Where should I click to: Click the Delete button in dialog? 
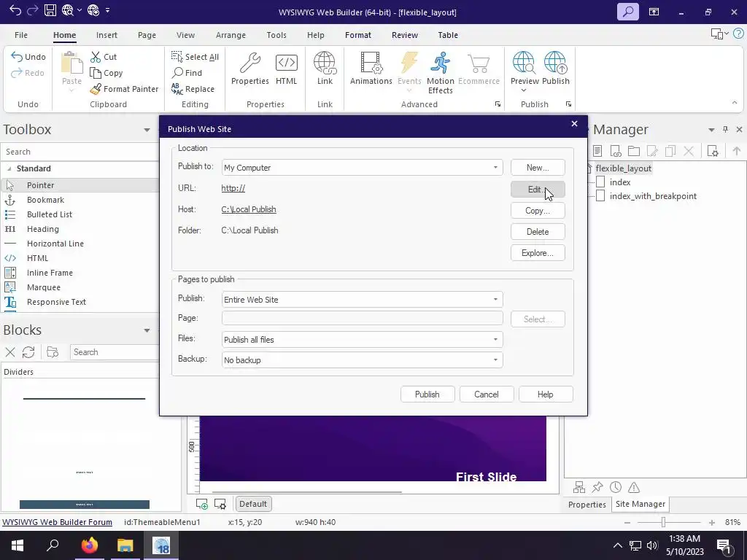(x=538, y=232)
